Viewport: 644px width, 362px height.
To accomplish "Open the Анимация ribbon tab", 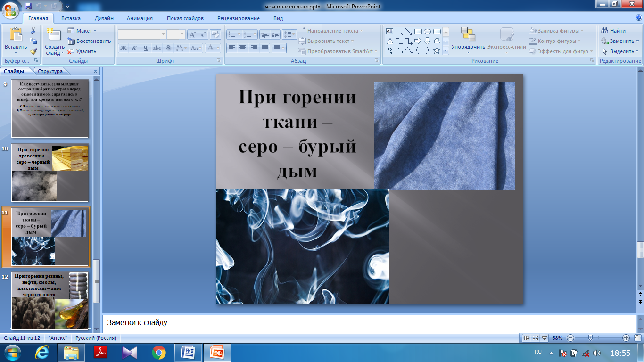I will (x=140, y=18).
